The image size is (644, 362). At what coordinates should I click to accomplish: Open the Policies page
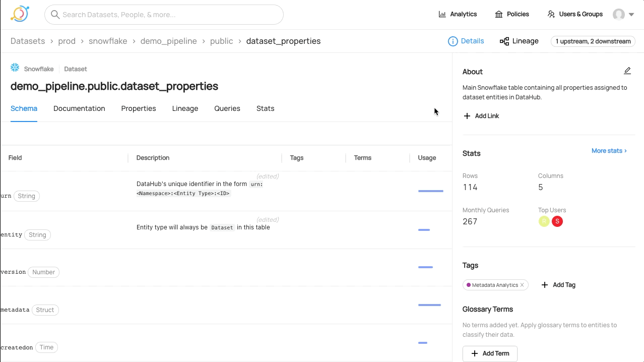[x=512, y=14]
